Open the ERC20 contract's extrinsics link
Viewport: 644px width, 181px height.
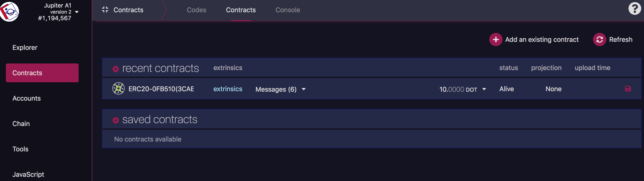[x=227, y=89]
